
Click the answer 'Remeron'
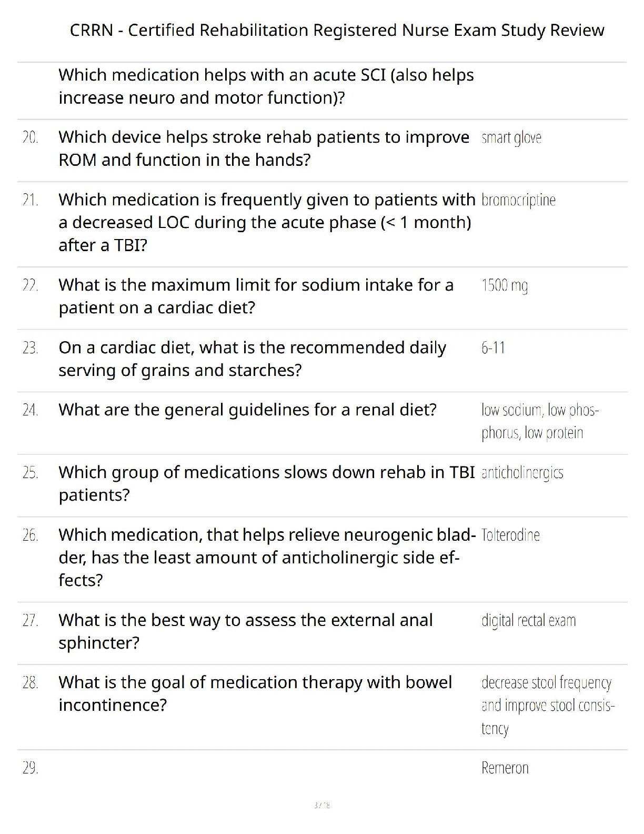[505, 768]
